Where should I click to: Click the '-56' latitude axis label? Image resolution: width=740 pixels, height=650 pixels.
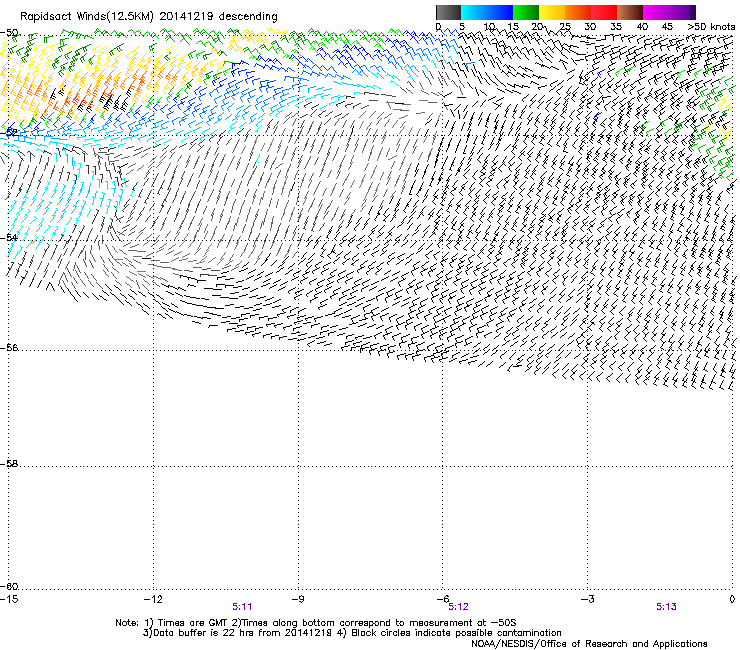coord(10,347)
